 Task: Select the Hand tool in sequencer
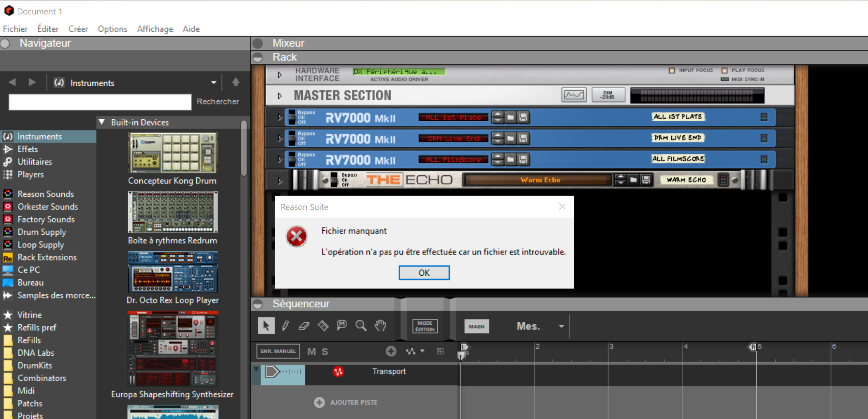[380, 325]
